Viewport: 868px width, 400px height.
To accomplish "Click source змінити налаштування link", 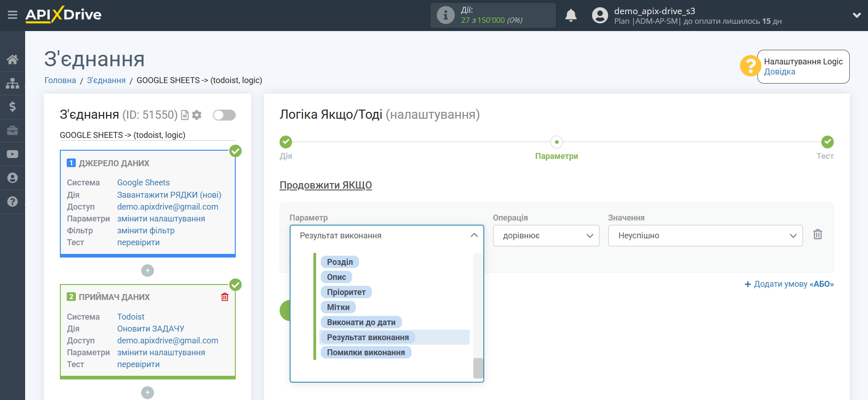I will point(161,219).
